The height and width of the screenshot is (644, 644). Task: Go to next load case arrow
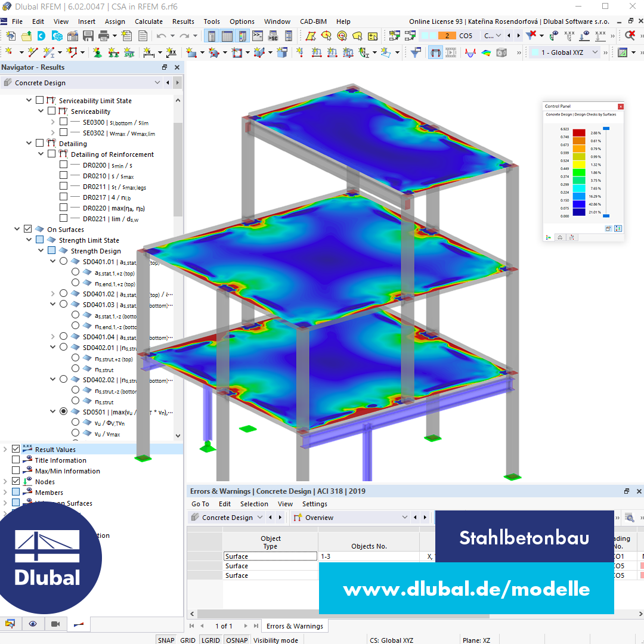click(519, 36)
